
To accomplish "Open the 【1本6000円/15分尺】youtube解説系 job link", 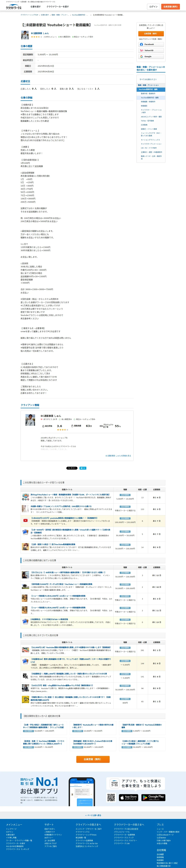I will pyautogui.click(x=64, y=518).
